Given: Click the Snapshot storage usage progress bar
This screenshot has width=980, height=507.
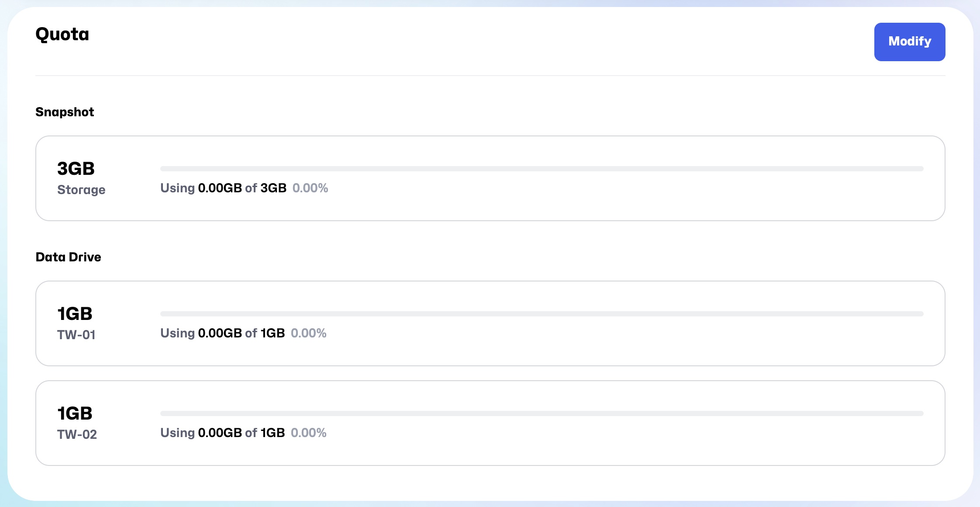Looking at the screenshot, I should pyautogui.click(x=542, y=169).
